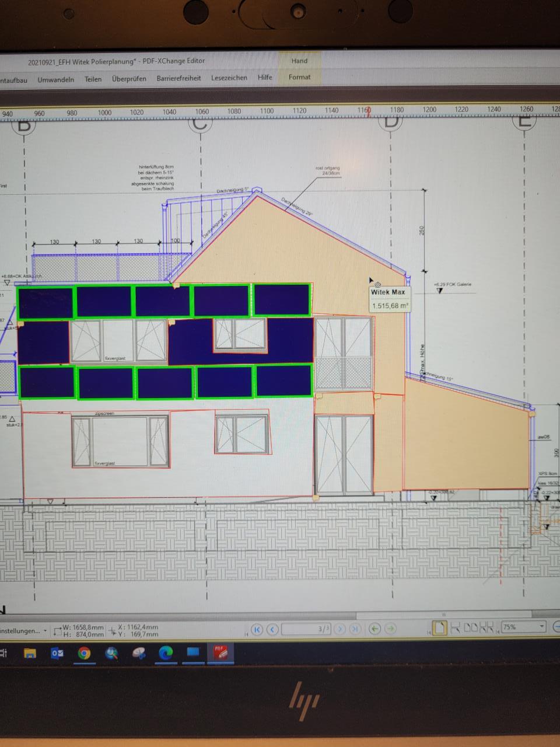Viewport: 560px width, 747px height.
Task: Open the magnifier app in taskbar
Action: pyautogui.click(x=111, y=653)
